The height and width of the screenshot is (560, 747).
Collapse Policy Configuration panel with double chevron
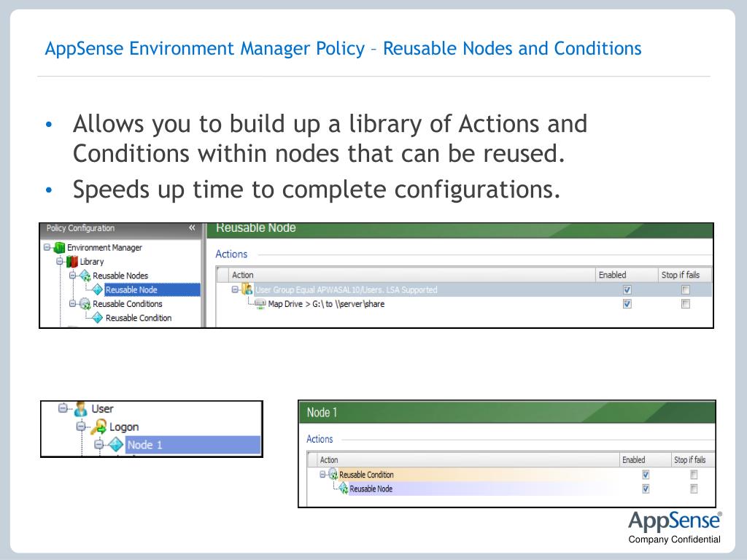point(192,228)
